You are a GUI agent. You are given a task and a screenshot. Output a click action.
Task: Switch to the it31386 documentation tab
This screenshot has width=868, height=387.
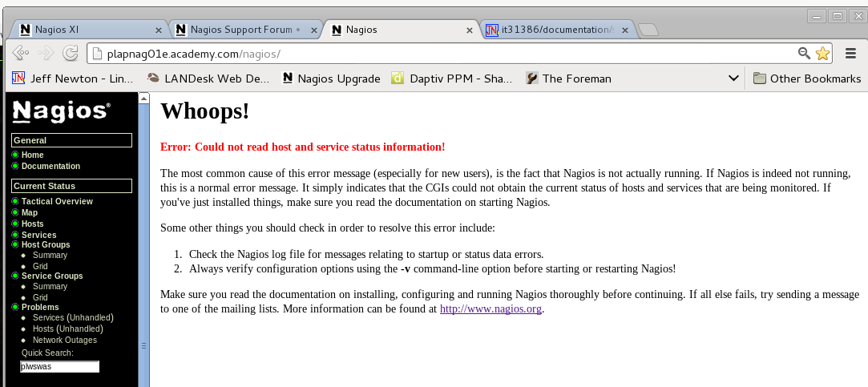point(553,30)
